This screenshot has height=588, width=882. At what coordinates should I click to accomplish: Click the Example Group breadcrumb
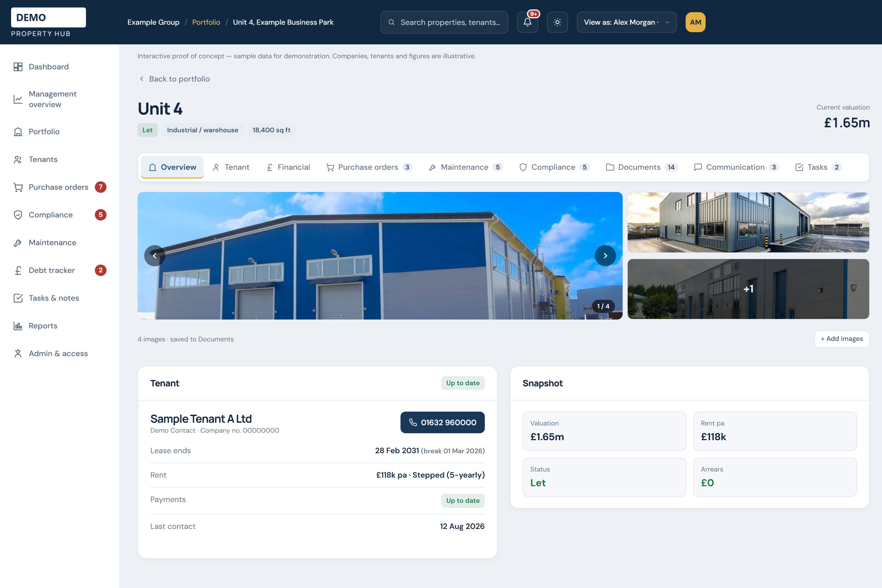153,22
